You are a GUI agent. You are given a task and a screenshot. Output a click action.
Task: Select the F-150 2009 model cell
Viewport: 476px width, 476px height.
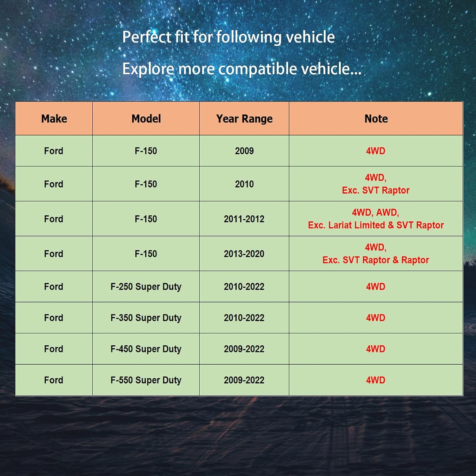click(146, 151)
